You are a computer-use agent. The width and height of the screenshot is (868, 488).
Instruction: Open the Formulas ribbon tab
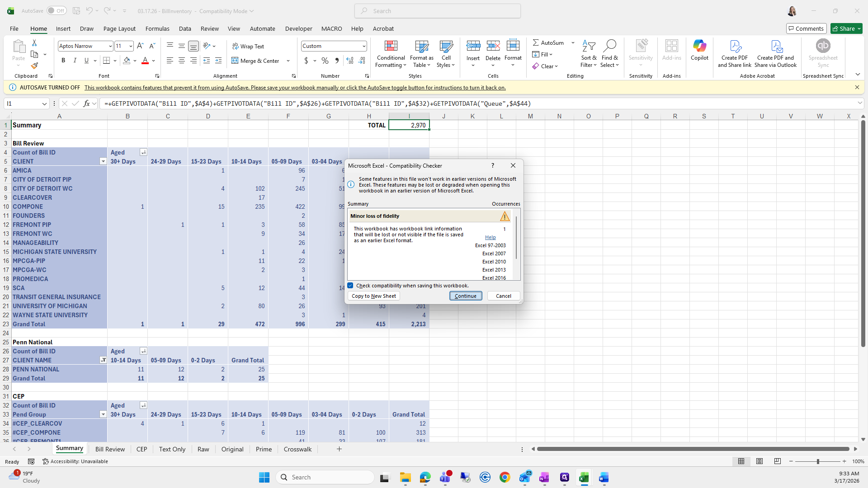point(157,28)
